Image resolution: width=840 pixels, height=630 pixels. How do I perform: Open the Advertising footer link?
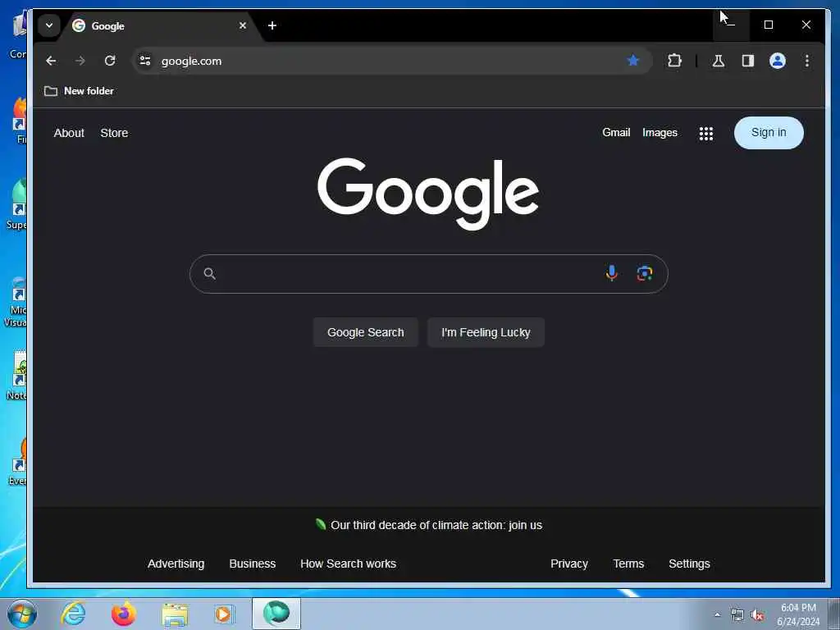pos(176,564)
